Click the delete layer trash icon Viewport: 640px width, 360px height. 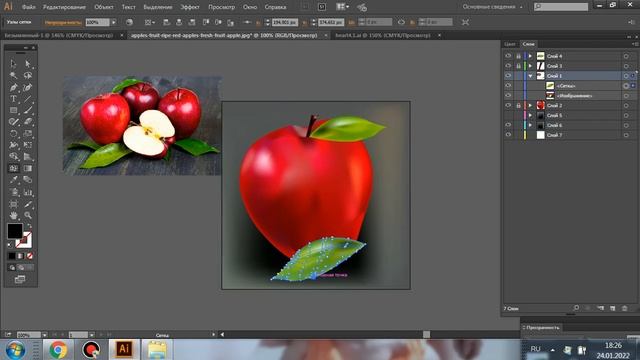(x=624, y=309)
